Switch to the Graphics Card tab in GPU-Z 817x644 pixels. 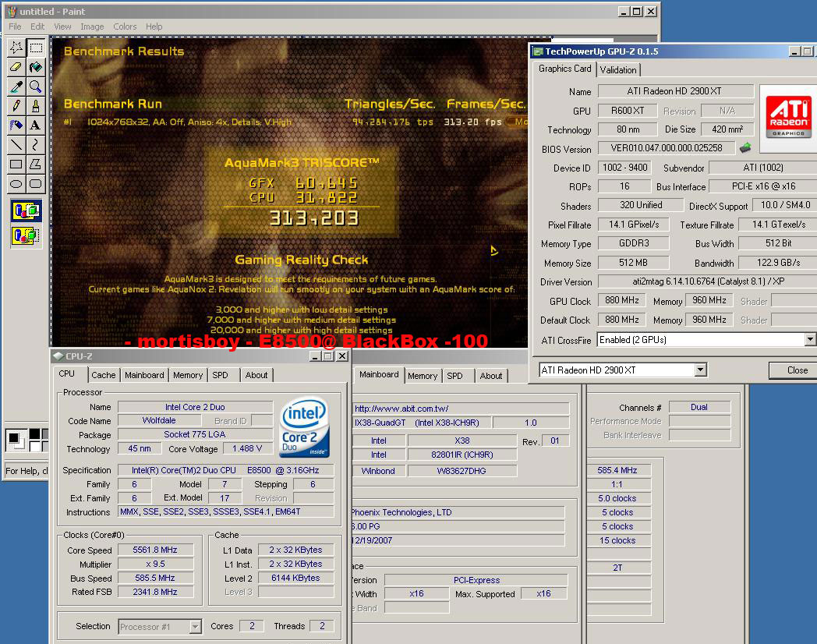pos(565,69)
